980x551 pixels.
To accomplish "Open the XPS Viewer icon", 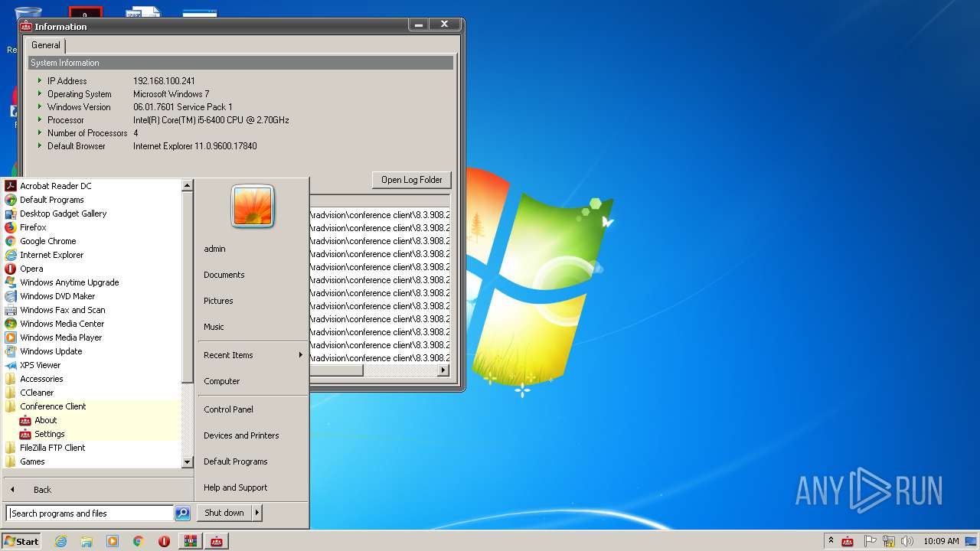I will tap(11, 365).
